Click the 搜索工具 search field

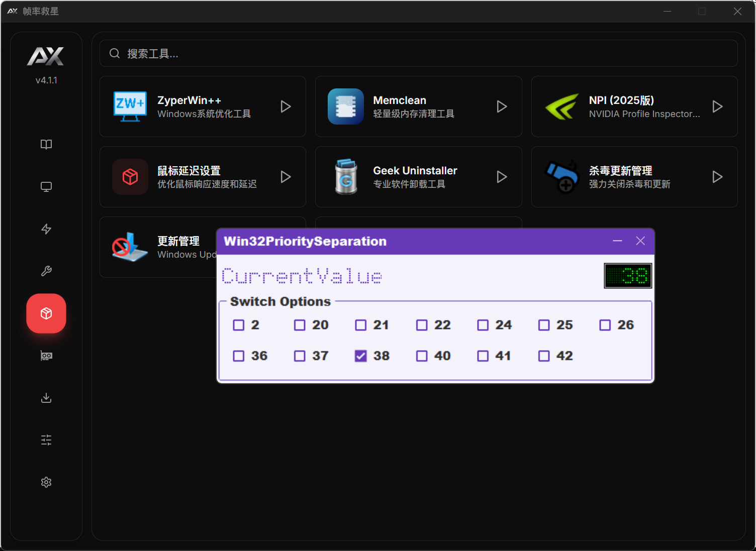[x=418, y=54]
